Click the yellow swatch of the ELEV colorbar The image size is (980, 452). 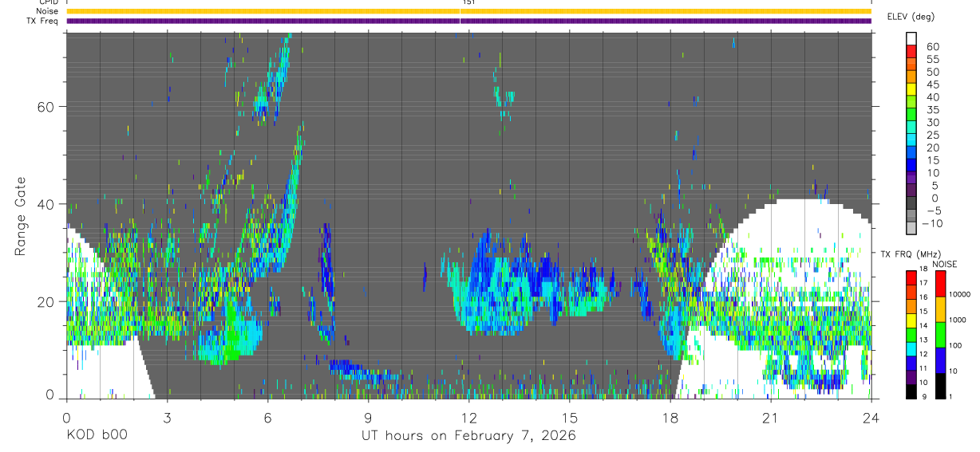pyautogui.click(x=911, y=90)
